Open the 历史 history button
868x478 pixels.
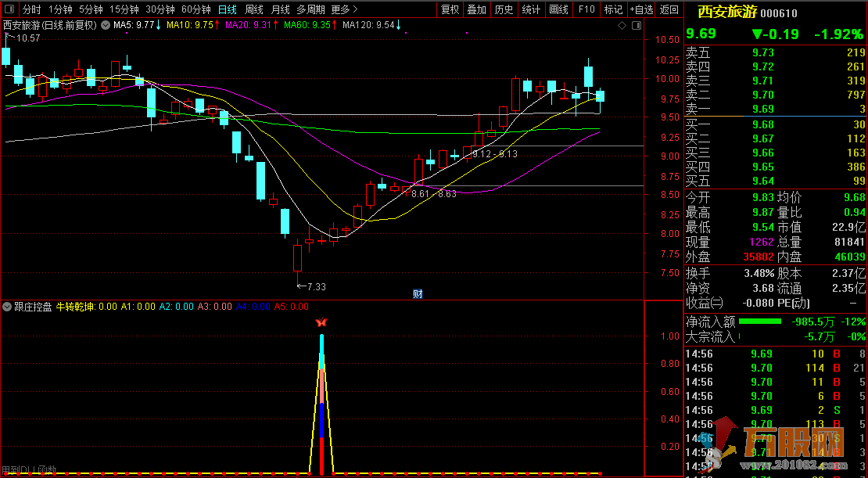[504, 9]
